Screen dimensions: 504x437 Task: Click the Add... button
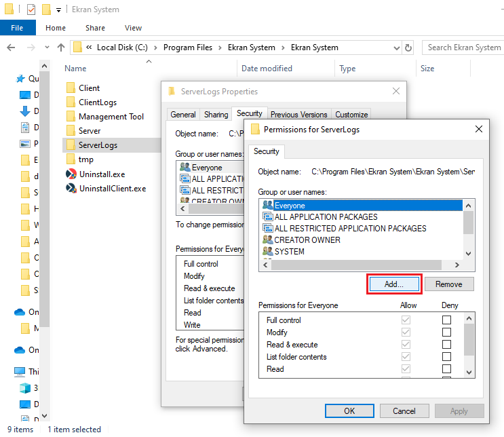394,284
